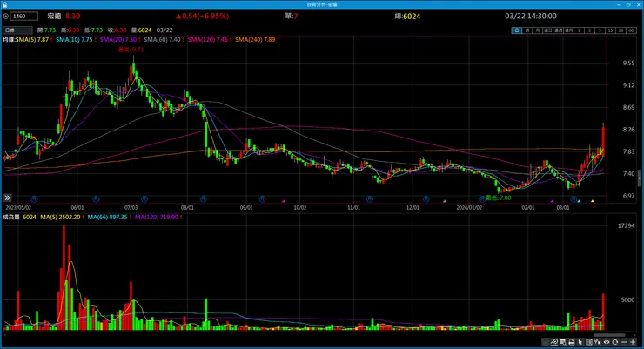Viewport: 644px width, 349px height.
Task: Click the month marker circle near 2023/05/02
Action: point(35,198)
